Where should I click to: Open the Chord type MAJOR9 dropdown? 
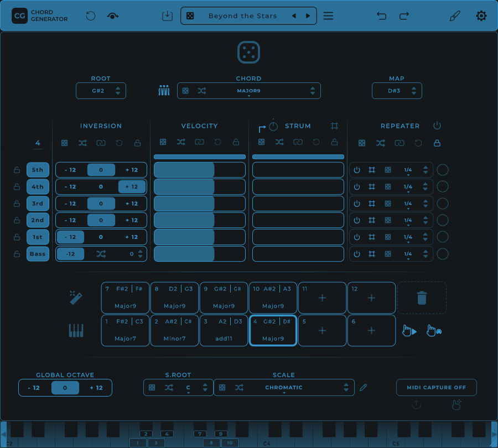coord(249,91)
